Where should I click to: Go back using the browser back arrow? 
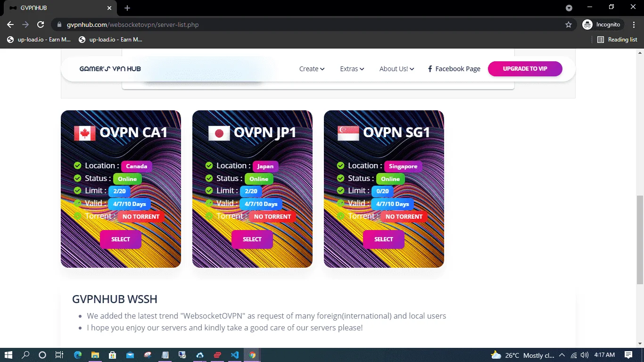[x=10, y=25]
